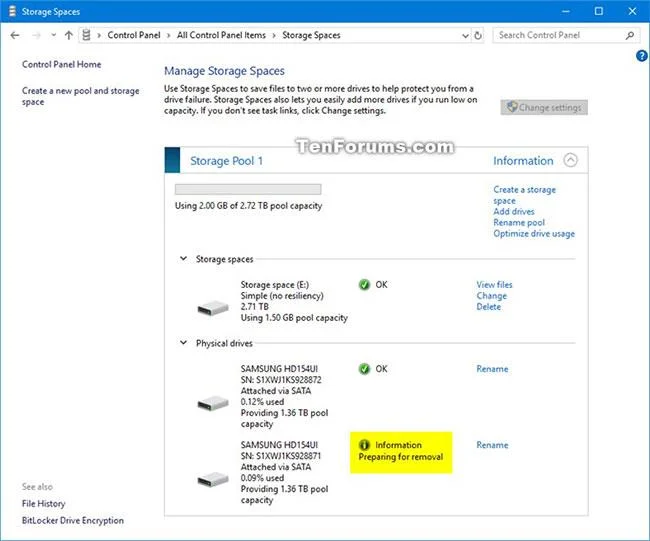This screenshot has width=650, height=541.
Task: Click Preparing for removal status text
Action: tap(400, 457)
